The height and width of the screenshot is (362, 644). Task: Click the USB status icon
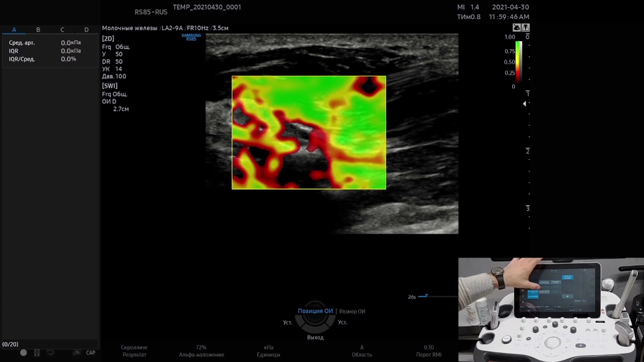(37, 353)
